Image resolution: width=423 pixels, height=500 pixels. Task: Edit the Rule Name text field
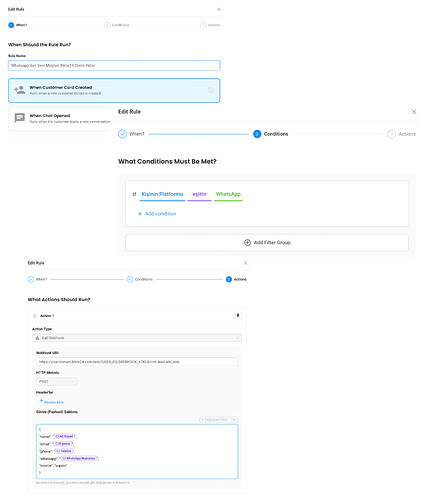point(114,65)
